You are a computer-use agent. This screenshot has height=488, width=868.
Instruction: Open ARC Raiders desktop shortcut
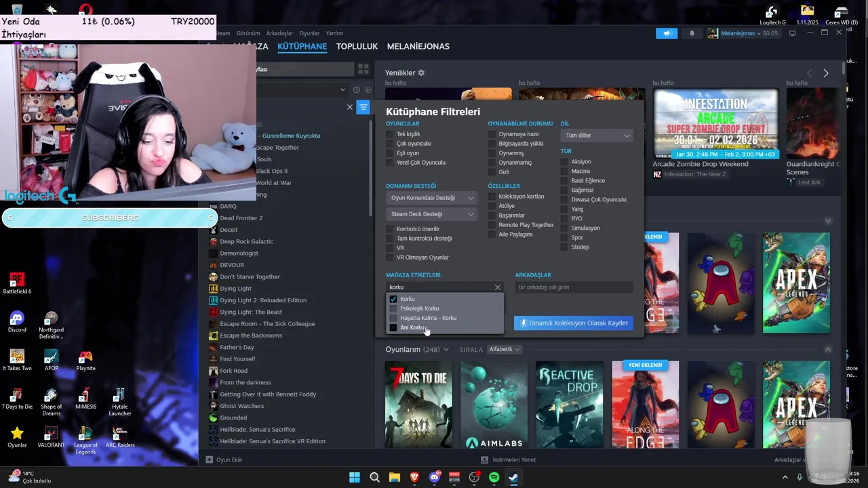click(x=120, y=437)
